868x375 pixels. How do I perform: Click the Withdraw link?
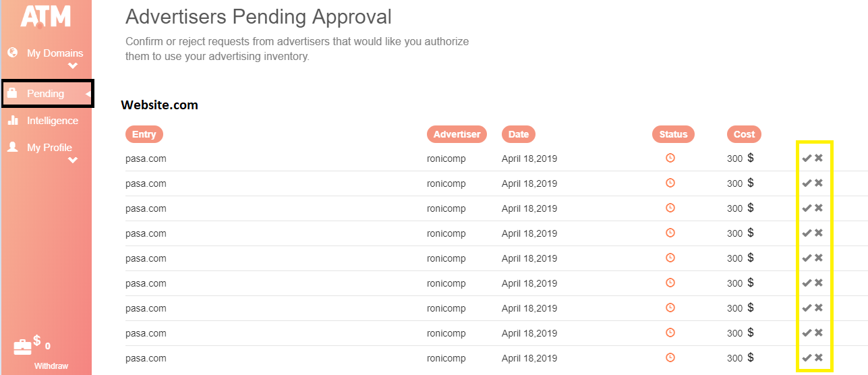[x=51, y=366]
